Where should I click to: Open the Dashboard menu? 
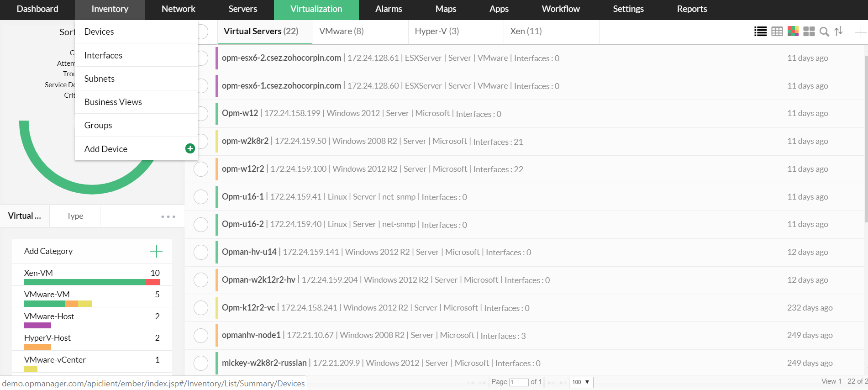37,9
